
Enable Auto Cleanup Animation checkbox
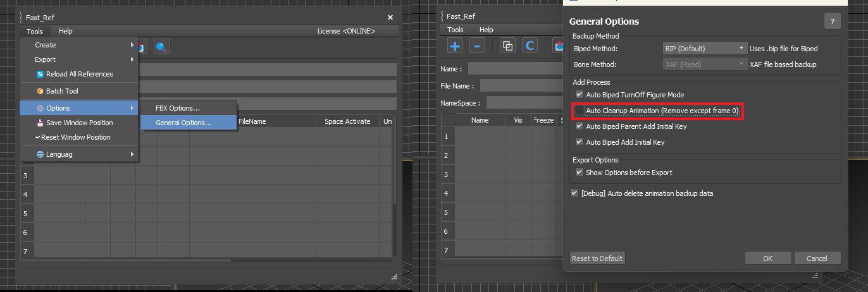pos(579,111)
